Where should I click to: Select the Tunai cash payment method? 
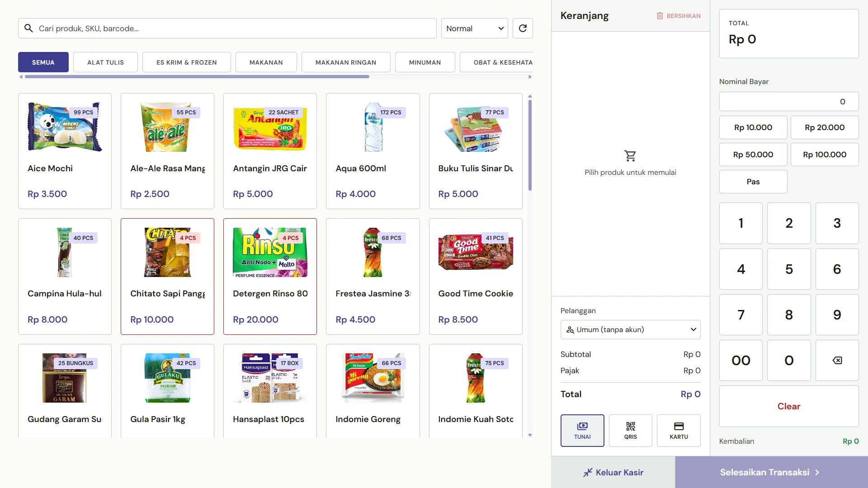point(582,430)
